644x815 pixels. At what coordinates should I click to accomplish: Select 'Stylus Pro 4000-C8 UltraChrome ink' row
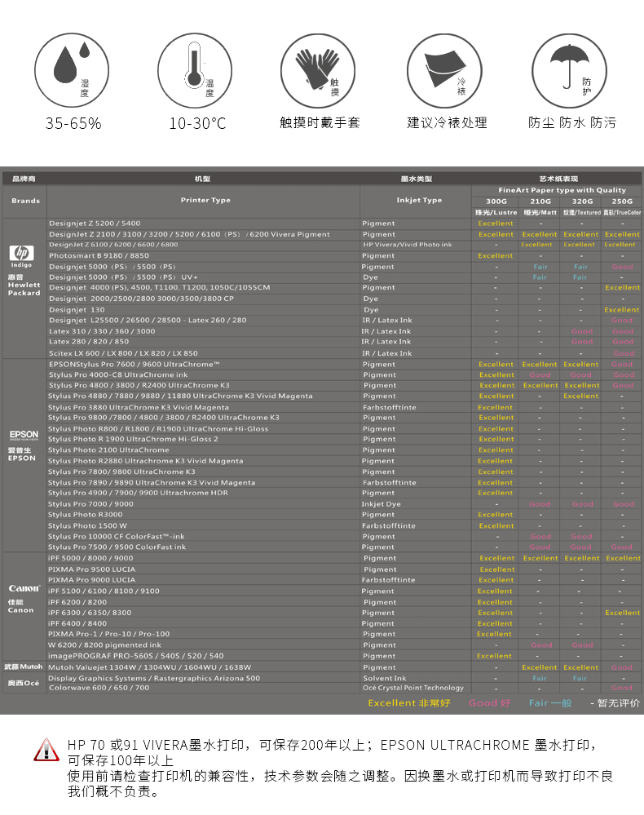[x=323, y=374]
